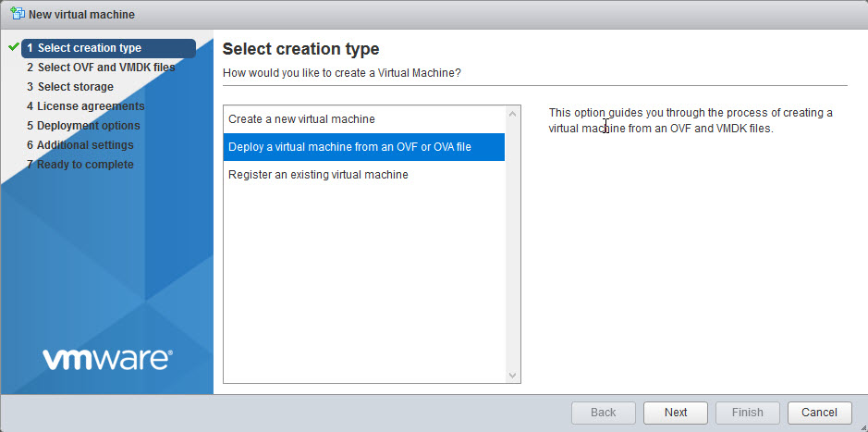
Task: Click the Back button
Action: (x=604, y=413)
